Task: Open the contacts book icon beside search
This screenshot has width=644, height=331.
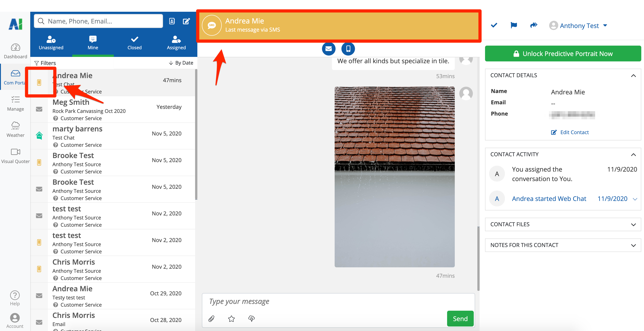Action: point(172,21)
